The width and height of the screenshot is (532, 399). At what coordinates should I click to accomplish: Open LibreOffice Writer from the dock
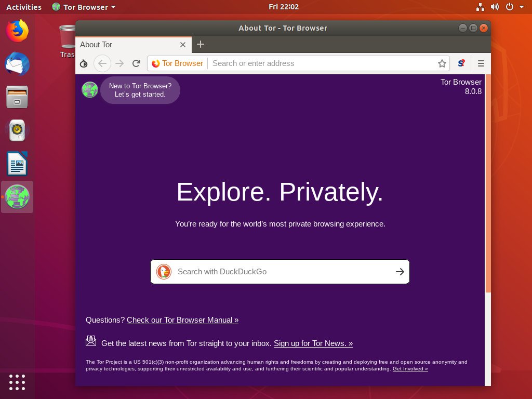[x=17, y=164]
